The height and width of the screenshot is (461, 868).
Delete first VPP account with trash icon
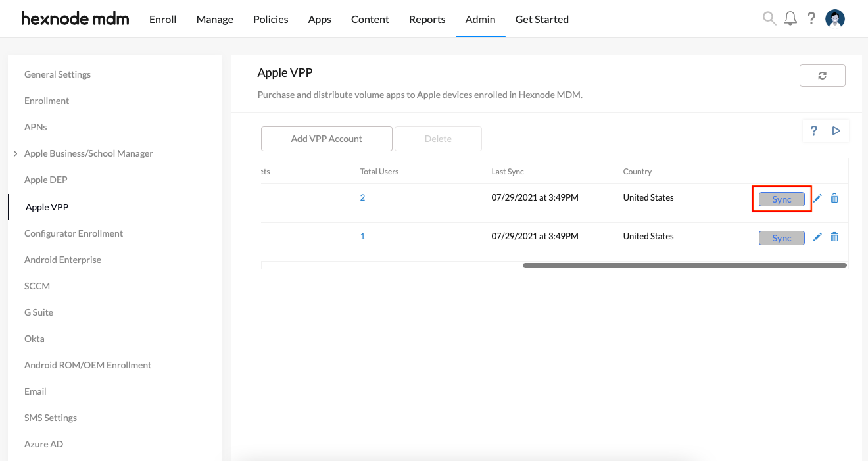tap(834, 198)
